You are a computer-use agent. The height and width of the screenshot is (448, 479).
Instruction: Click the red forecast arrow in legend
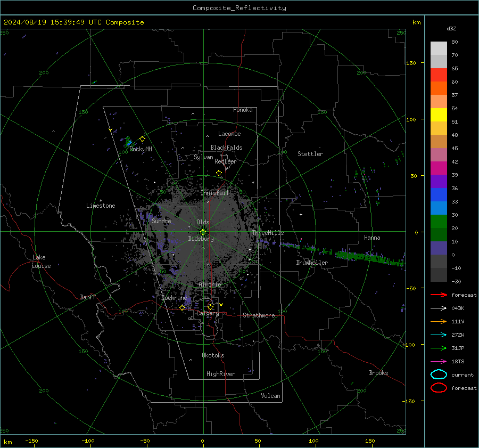(x=439, y=295)
